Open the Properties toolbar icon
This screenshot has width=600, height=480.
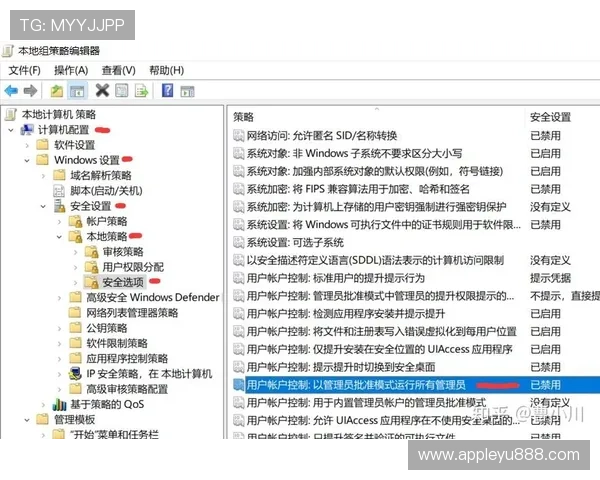(122, 91)
